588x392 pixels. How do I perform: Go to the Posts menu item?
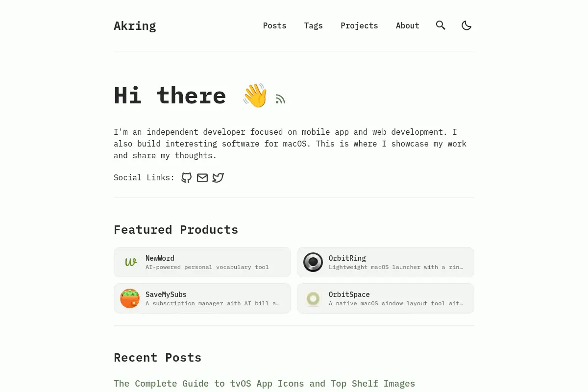(274, 25)
